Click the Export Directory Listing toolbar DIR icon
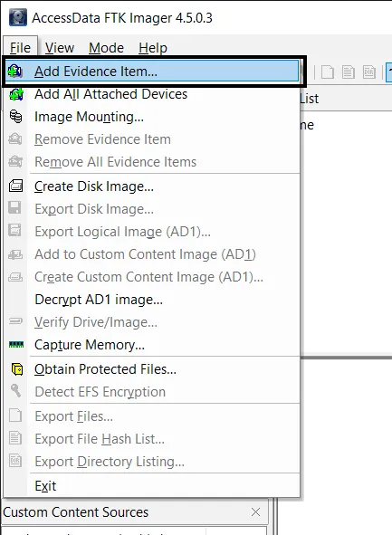 click(369, 72)
